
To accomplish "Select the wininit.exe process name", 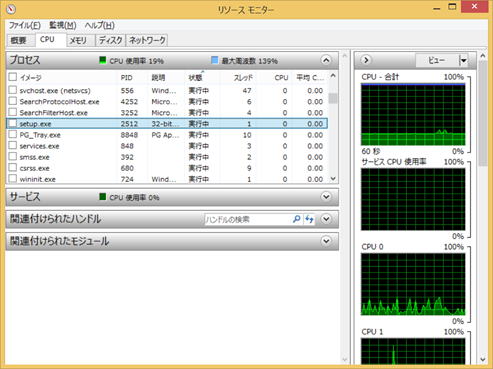I will pos(37,179).
